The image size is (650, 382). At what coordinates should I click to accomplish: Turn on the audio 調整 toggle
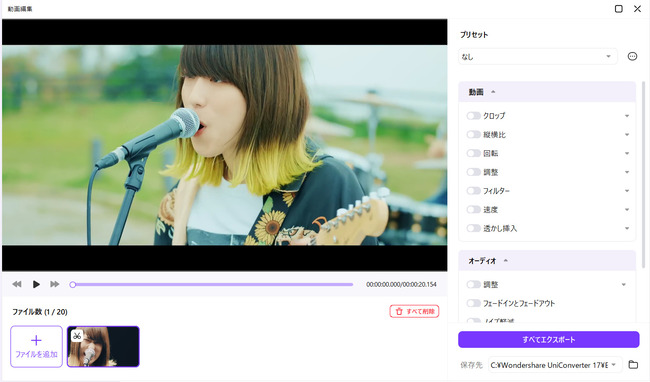(473, 284)
